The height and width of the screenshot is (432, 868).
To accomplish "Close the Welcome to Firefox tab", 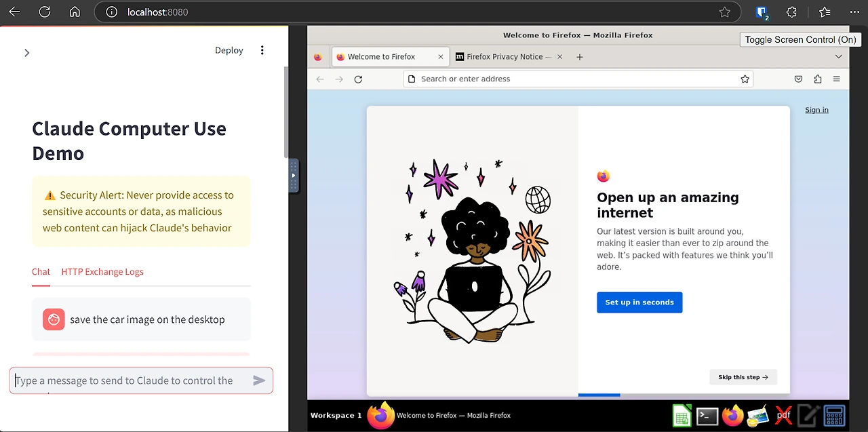I will click(441, 57).
